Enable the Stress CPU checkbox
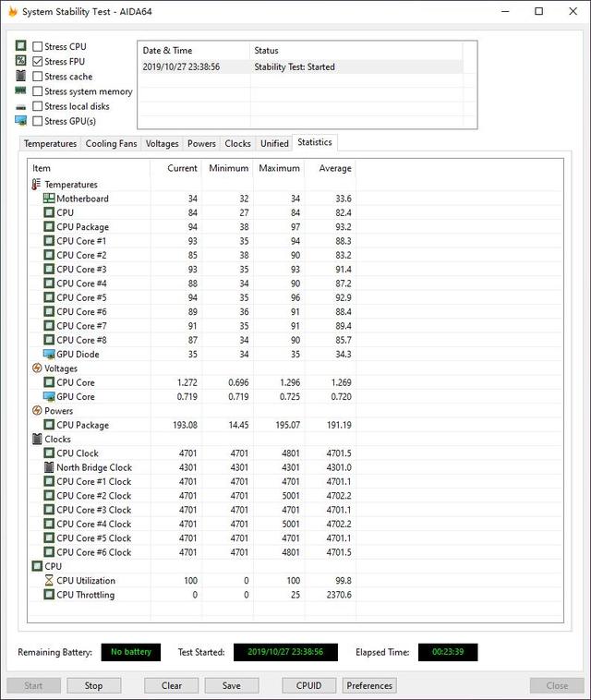The height and width of the screenshot is (700, 591). click(x=38, y=46)
